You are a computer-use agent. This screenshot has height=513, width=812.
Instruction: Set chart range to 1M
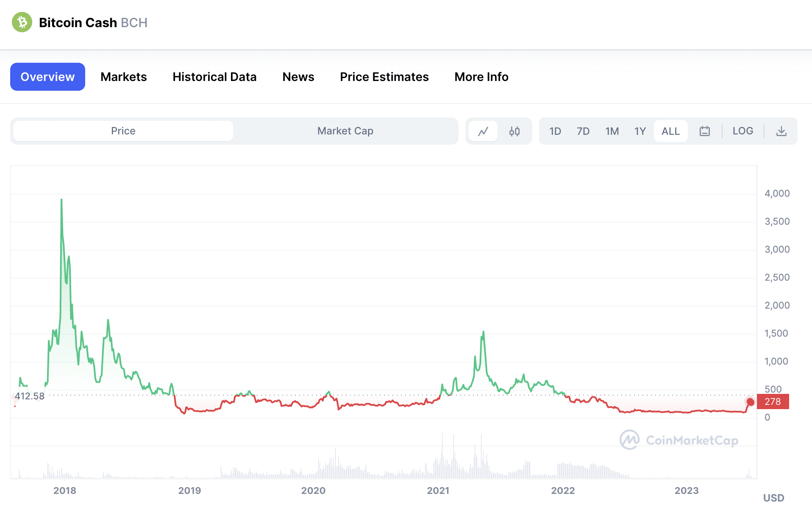coord(612,131)
